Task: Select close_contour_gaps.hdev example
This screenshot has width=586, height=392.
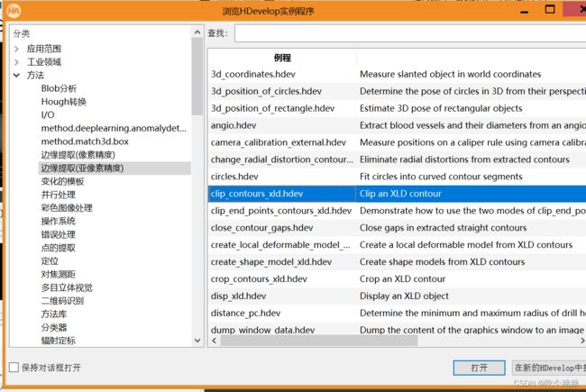Action: (x=261, y=228)
